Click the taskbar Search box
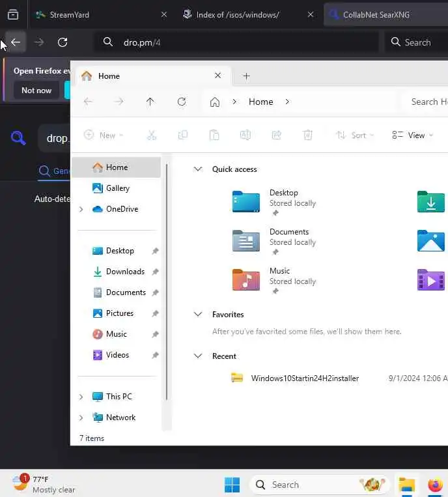 click(319, 485)
